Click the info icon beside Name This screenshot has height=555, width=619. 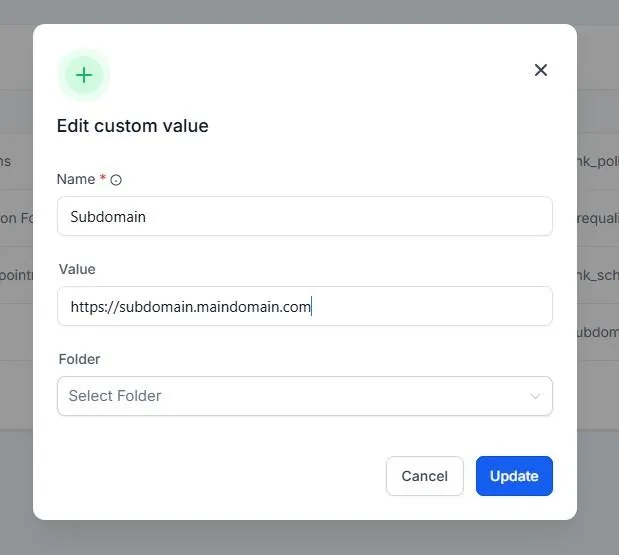click(x=116, y=180)
